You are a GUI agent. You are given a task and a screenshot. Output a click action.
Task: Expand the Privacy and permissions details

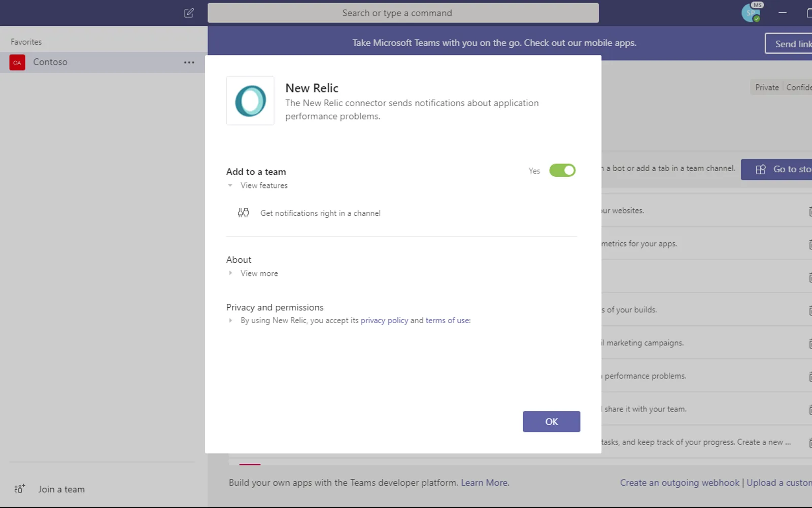coord(230,321)
